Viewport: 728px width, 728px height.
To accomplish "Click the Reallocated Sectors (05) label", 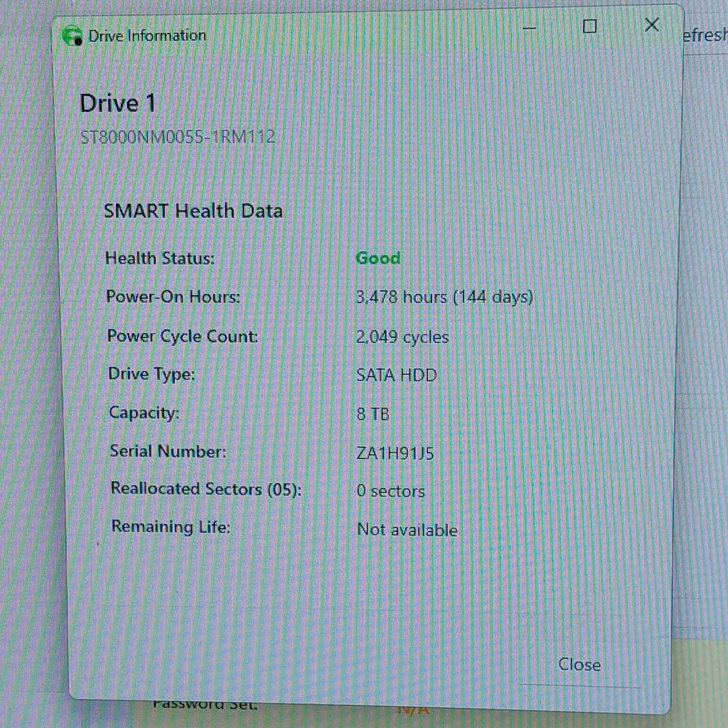I will click(x=206, y=489).
